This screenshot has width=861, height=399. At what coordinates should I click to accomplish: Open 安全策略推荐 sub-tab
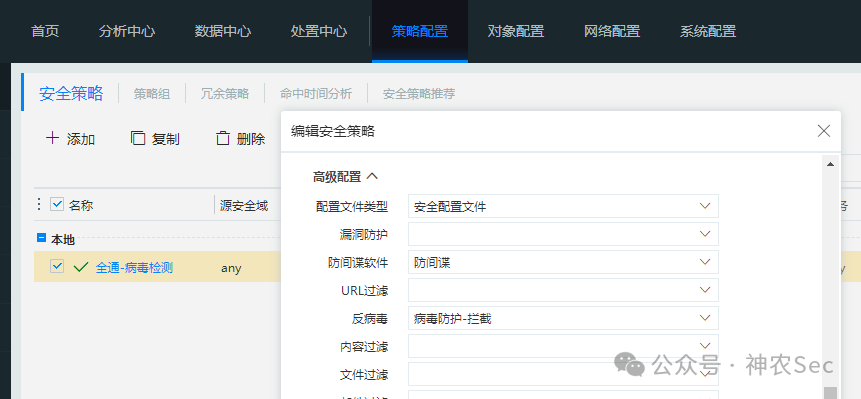tap(419, 94)
